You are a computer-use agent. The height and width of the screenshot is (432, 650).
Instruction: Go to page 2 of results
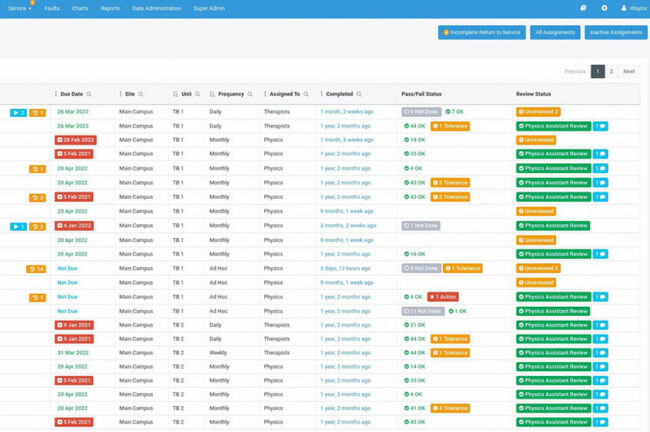612,72
